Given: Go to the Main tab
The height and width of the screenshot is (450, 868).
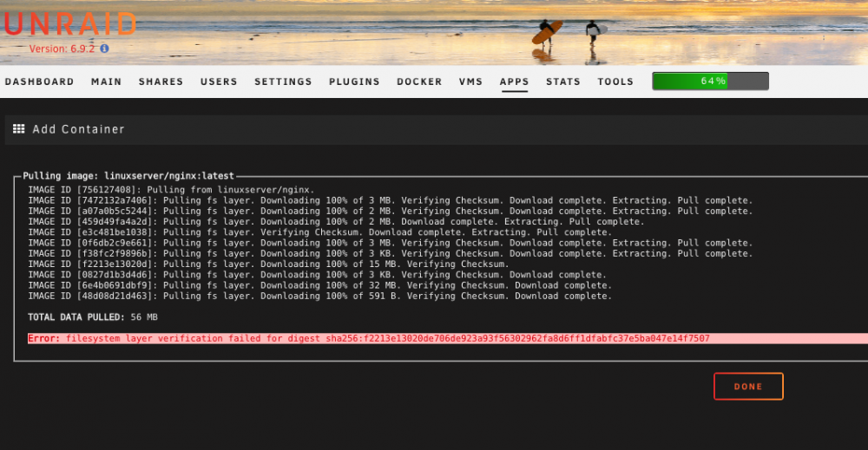Looking at the screenshot, I should [106, 82].
